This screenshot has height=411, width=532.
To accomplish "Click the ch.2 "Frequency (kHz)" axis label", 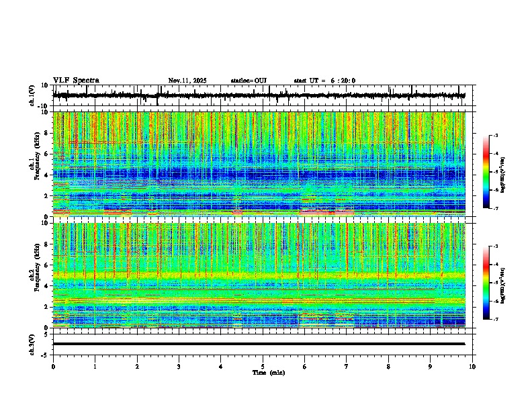I will coord(38,267).
